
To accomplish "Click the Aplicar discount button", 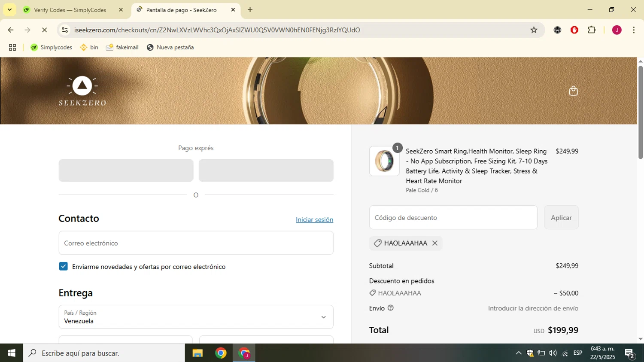I will tap(561, 217).
